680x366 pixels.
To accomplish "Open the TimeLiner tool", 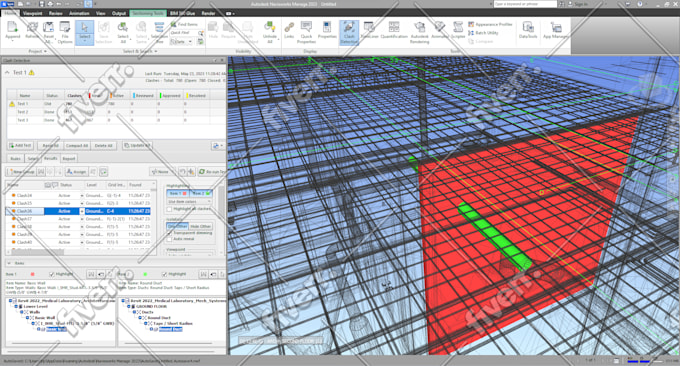I will point(369,30).
